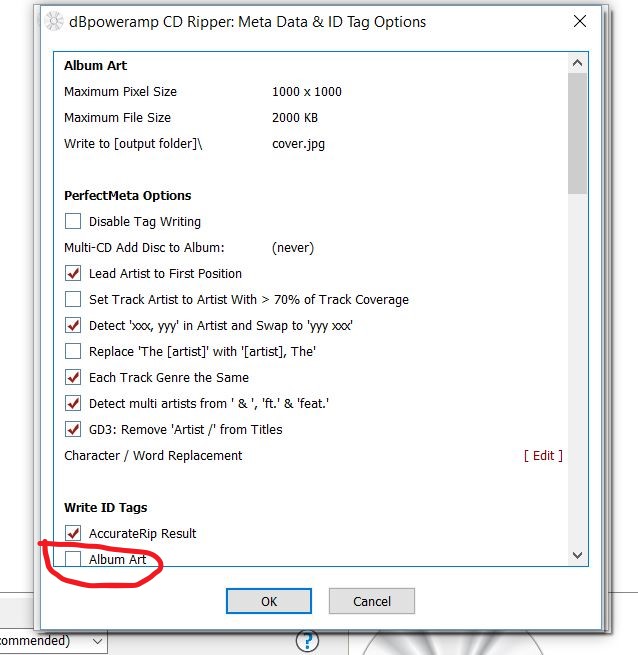This screenshot has width=638, height=655.
Task: Toggle Set Track Artist to Artist With >70% coverage
Action: 73,300
